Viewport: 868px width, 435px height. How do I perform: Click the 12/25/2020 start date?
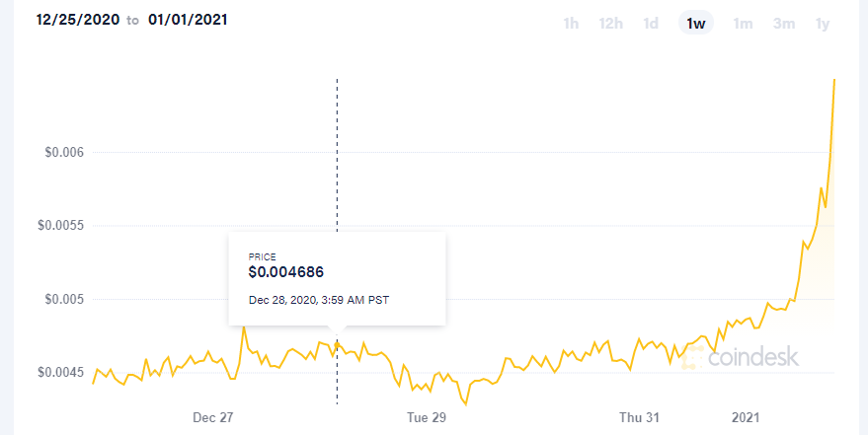[77, 20]
